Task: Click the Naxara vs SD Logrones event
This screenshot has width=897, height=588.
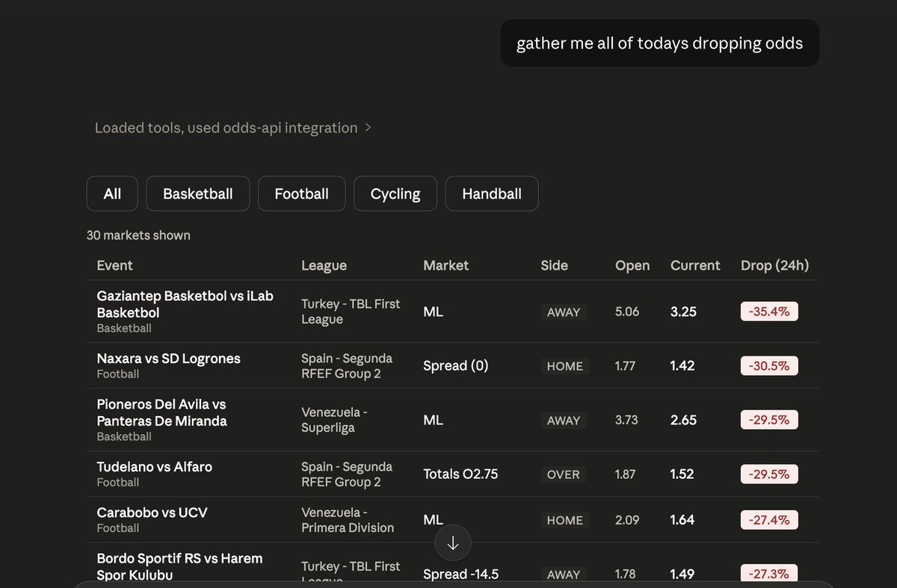Action: click(169, 359)
